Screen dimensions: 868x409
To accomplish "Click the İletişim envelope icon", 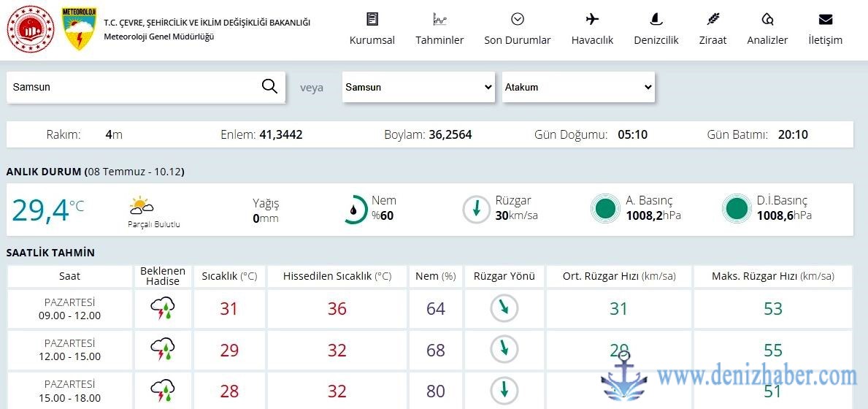I will click(825, 20).
